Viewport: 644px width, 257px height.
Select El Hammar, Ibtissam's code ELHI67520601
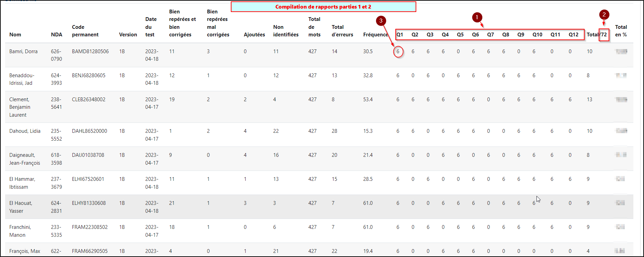click(x=88, y=179)
